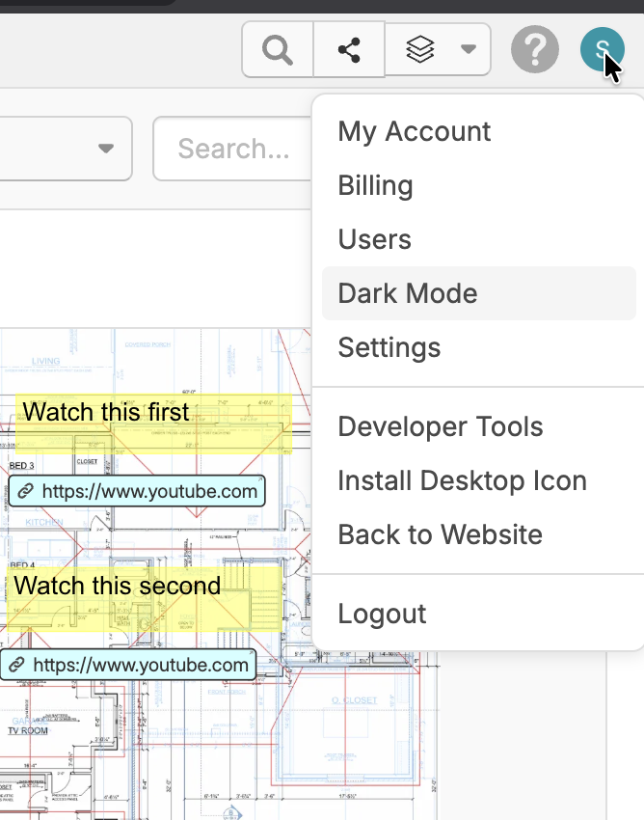The width and height of the screenshot is (644, 820).
Task: Choose Install Desktop Icon
Action: click(x=462, y=481)
